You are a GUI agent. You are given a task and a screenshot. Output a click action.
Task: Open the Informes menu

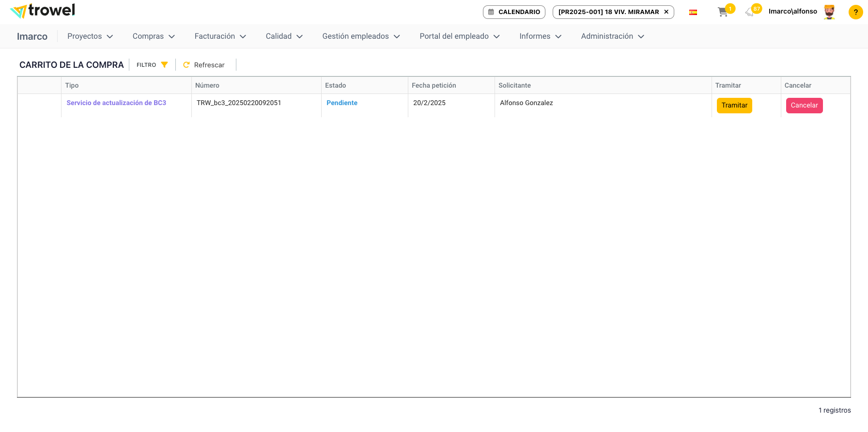[540, 36]
